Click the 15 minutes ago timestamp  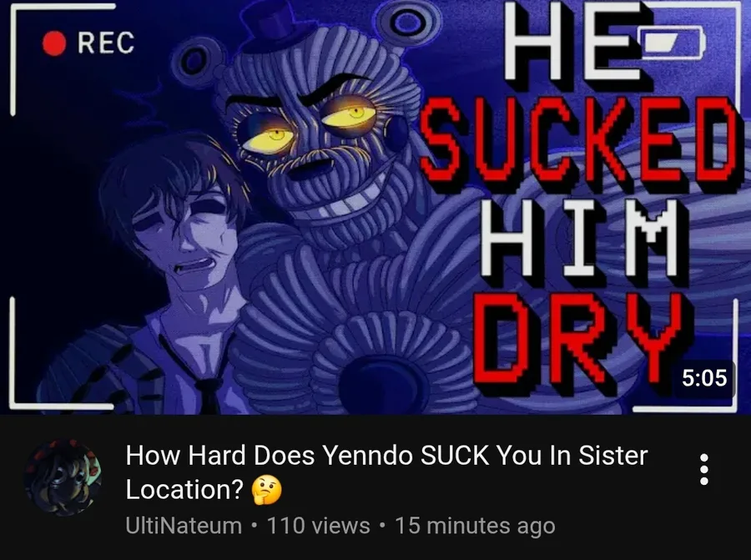pos(475,526)
